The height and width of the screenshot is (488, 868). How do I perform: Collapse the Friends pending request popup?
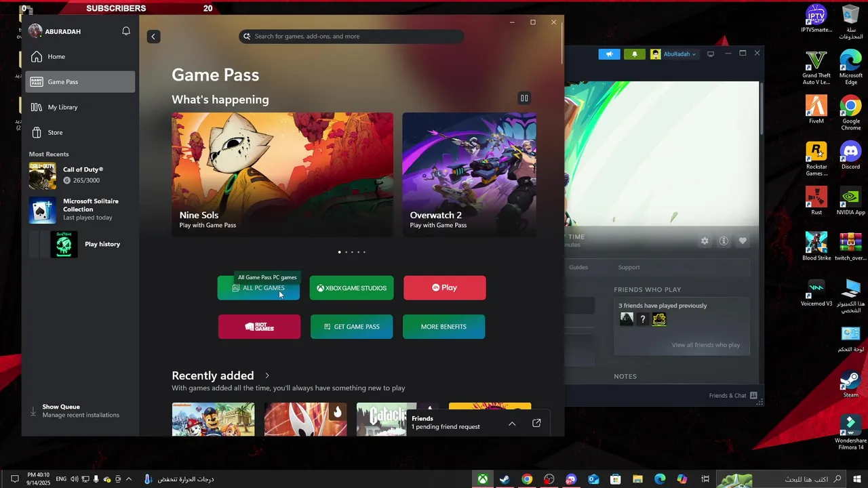[x=512, y=424]
